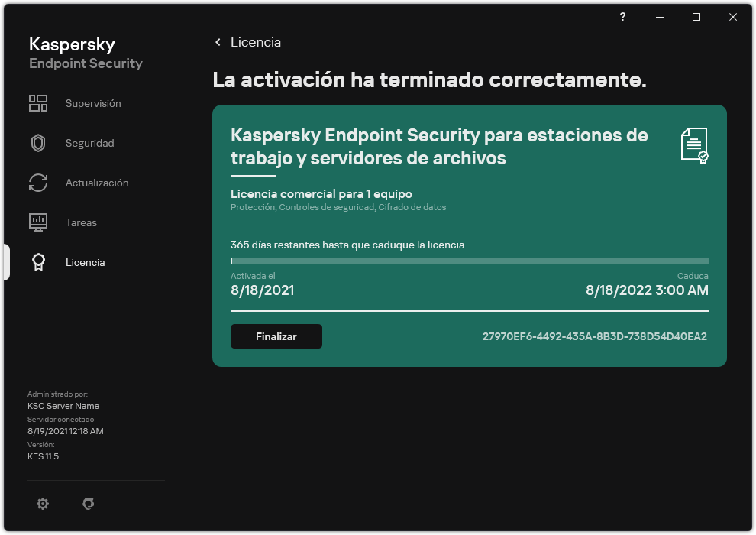
Task: Click the Kaspersky Endpoint Security logo text
Action: (85, 53)
